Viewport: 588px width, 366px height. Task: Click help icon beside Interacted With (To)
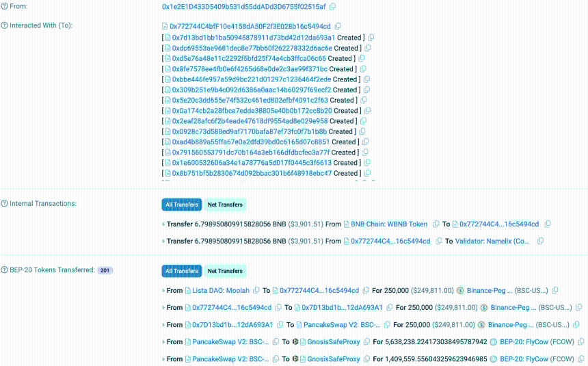tap(4, 25)
